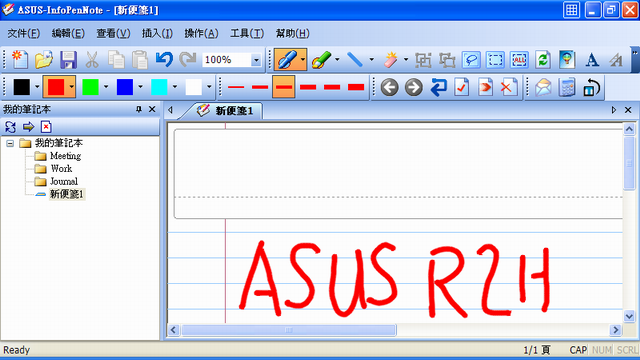Open the red color dropdown arrow
The image size is (640, 360).
[71, 87]
